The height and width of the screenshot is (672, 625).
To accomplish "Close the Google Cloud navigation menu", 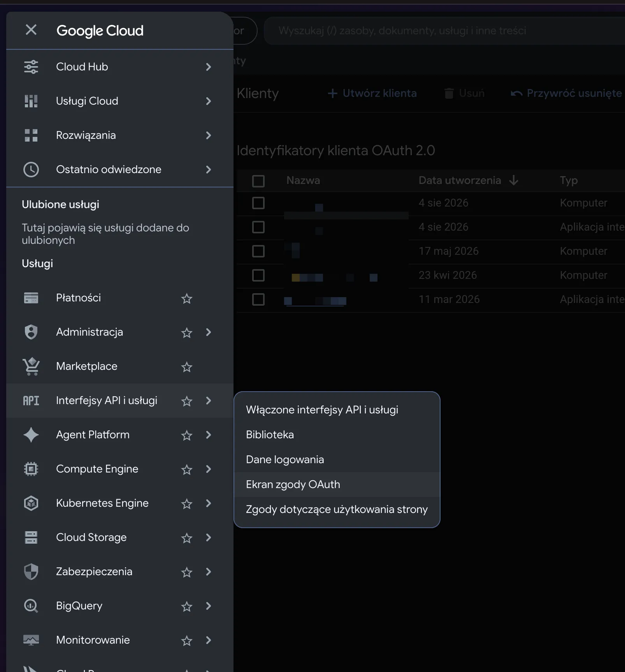I will pyautogui.click(x=31, y=30).
